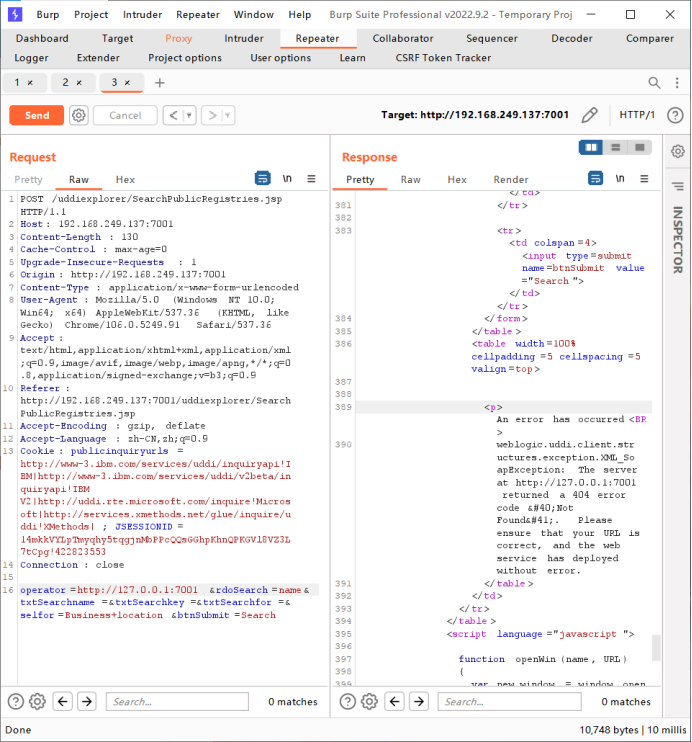Jump to previous response search match
Image resolution: width=692 pixels, height=742 pixels.
point(395,701)
